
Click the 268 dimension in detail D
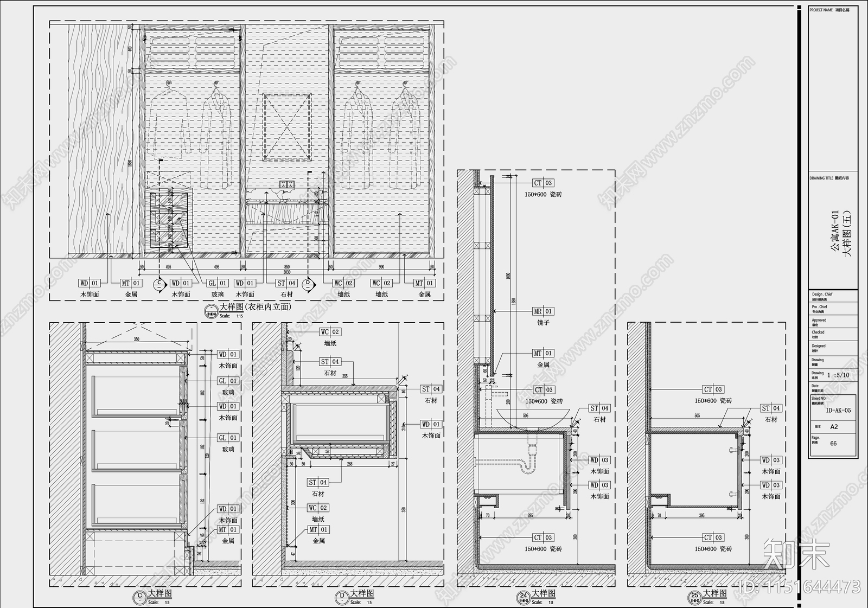(x=349, y=464)
